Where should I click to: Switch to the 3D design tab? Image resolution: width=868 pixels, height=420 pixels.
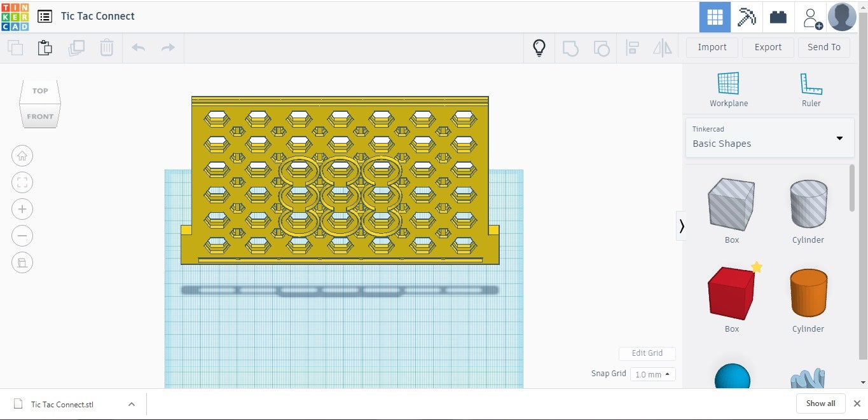[714, 17]
